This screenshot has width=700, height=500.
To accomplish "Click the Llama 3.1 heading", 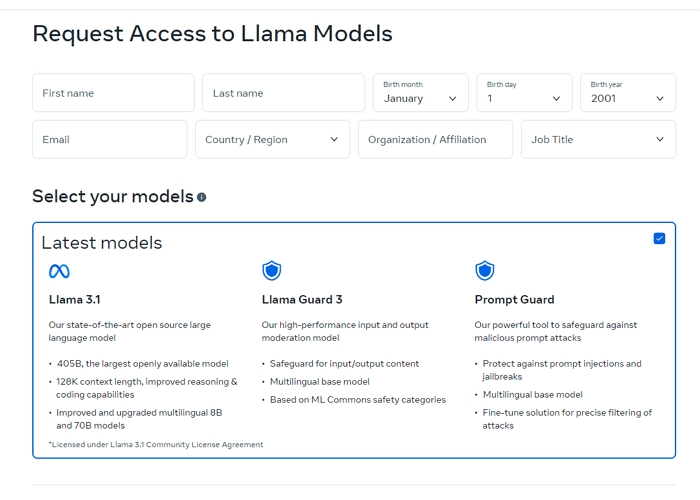I will 75,300.
